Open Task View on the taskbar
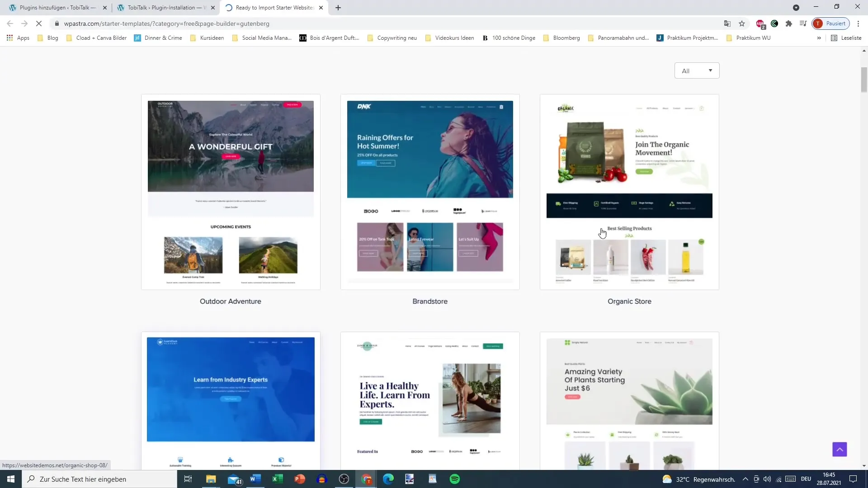 [188, 479]
